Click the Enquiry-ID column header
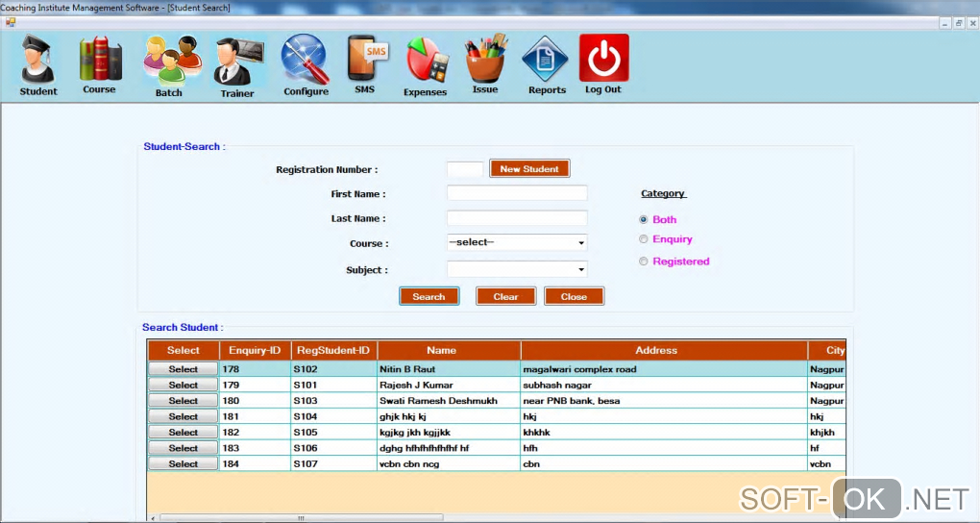 (255, 350)
